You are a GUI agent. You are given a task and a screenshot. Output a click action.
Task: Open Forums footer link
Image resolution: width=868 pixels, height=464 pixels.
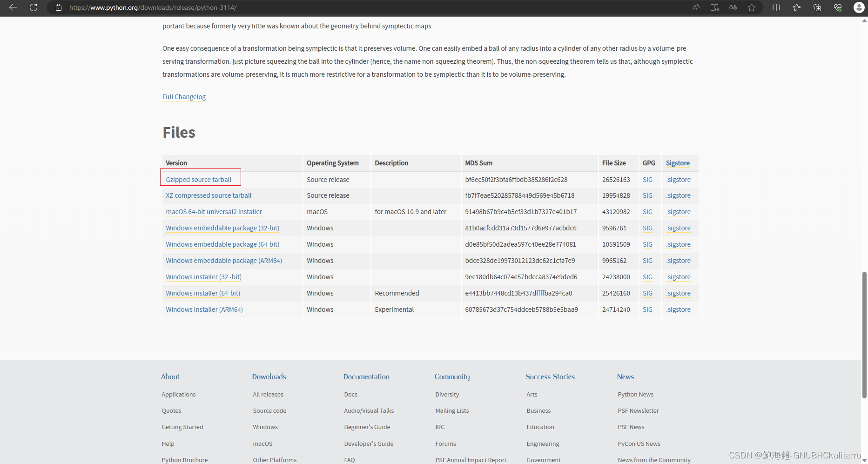(x=446, y=444)
